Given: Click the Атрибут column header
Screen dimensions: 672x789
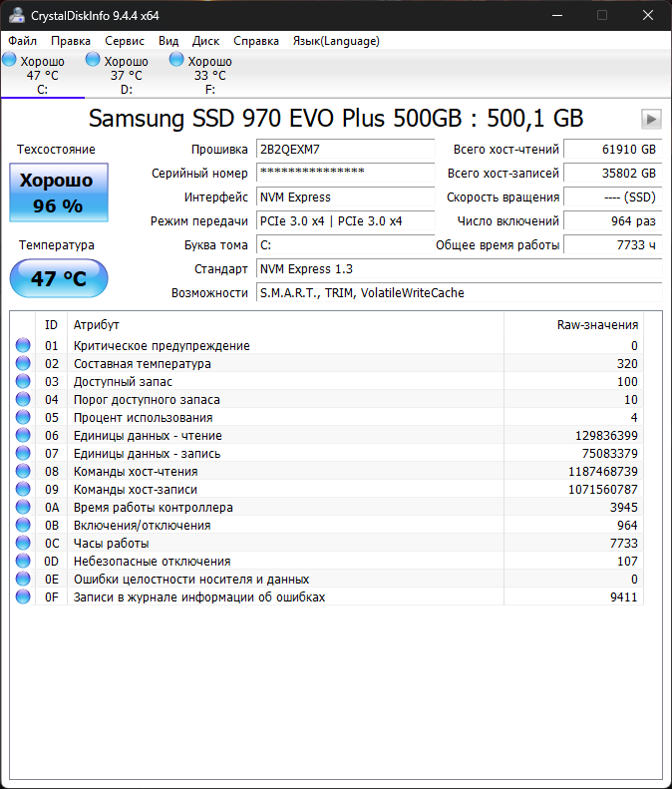Looking at the screenshot, I should tap(286, 325).
